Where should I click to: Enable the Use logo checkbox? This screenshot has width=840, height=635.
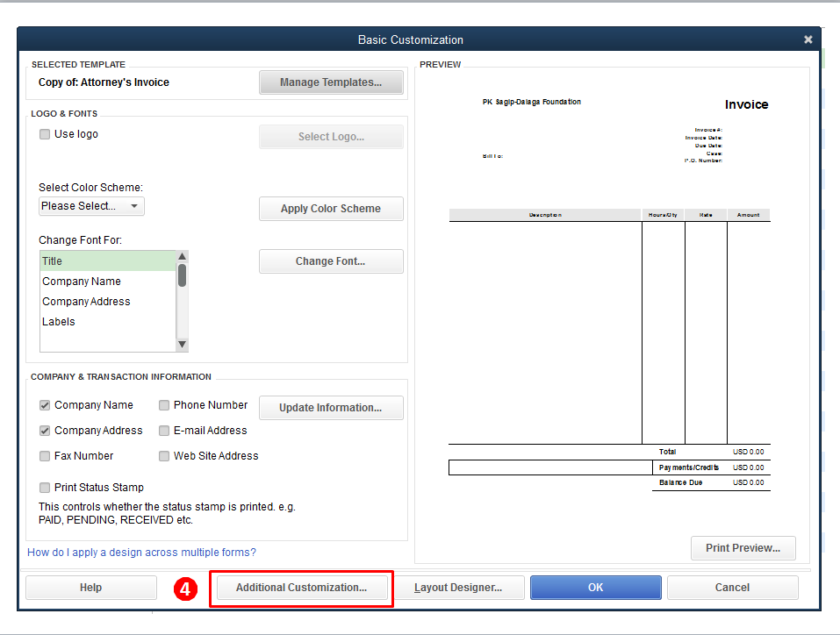point(45,134)
